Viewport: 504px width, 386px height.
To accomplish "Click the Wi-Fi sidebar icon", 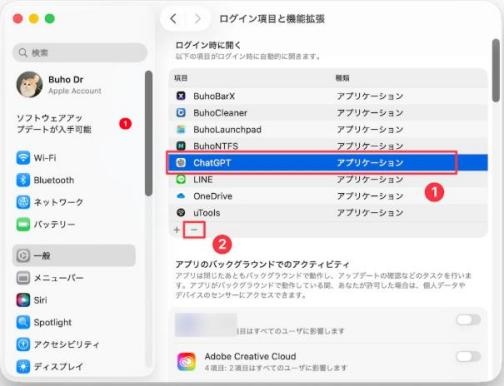I will click(23, 158).
